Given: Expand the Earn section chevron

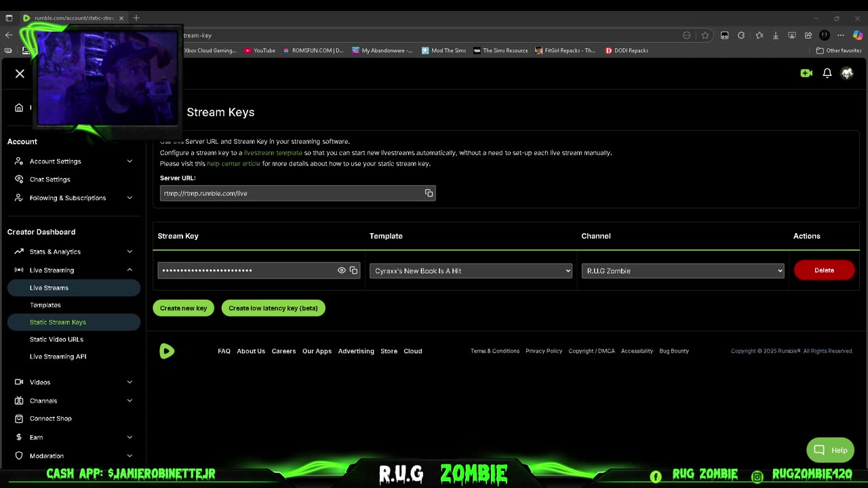Looking at the screenshot, I should [x=130, y=437].
